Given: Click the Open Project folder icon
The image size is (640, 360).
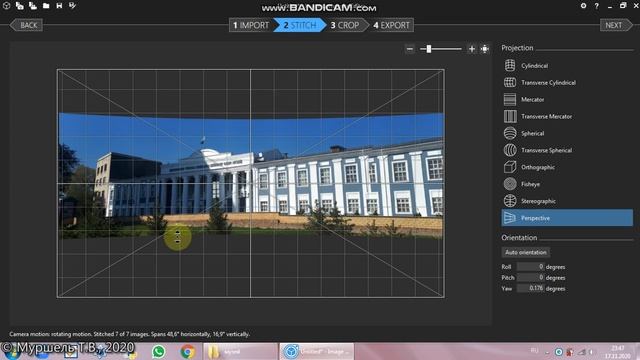Looking at the screenshot, I should click(46, 6).
